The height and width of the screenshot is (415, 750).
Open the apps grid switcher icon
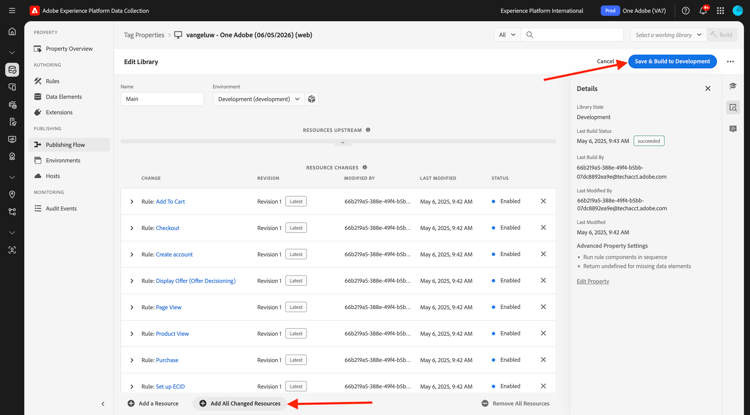[x=720, y=11]
